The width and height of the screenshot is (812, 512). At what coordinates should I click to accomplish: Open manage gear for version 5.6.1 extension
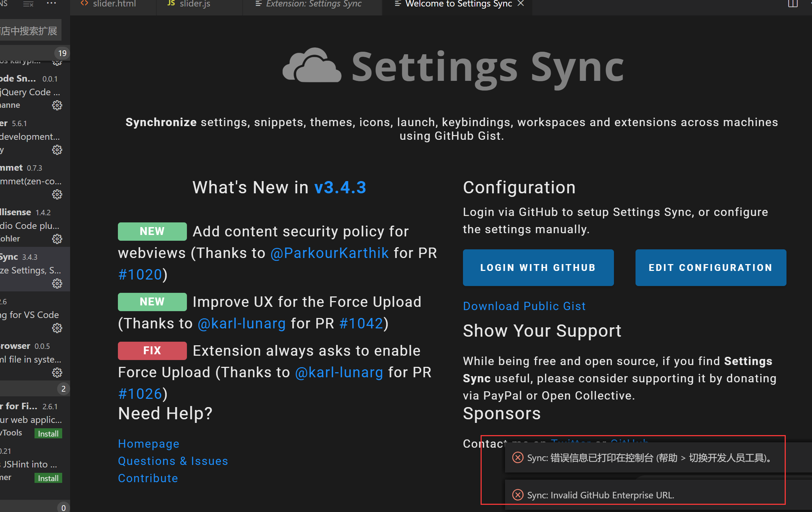(x=57, y=150)
